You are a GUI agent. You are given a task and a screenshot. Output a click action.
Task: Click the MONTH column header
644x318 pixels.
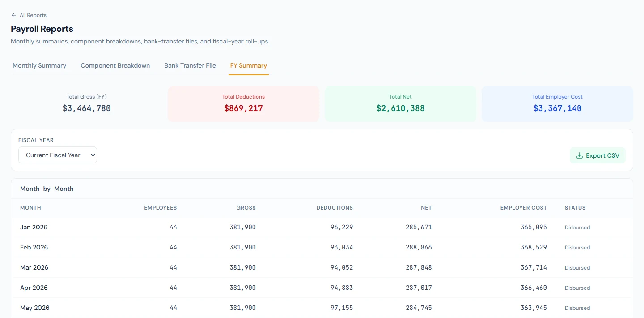pos(30,208)
